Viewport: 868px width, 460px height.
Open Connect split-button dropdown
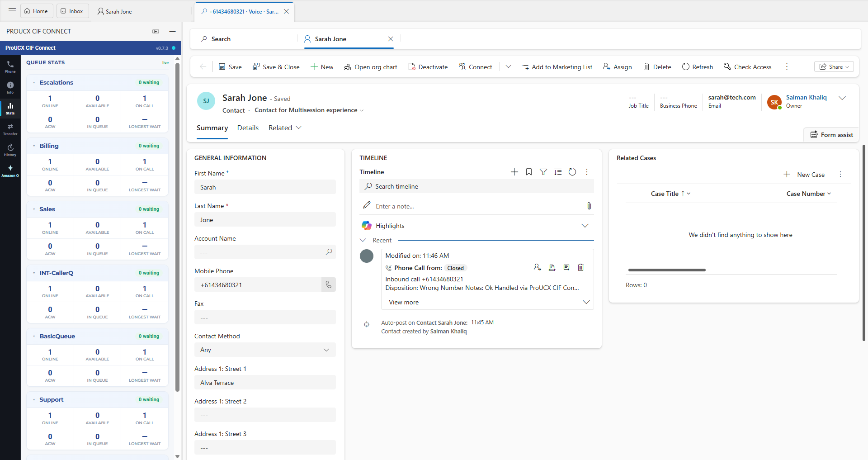click(508, 67)
